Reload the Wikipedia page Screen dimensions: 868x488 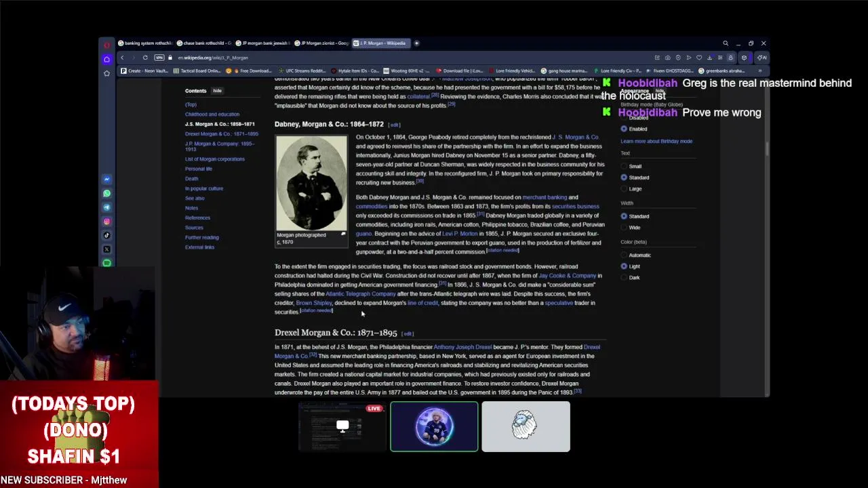click(145, 58)
